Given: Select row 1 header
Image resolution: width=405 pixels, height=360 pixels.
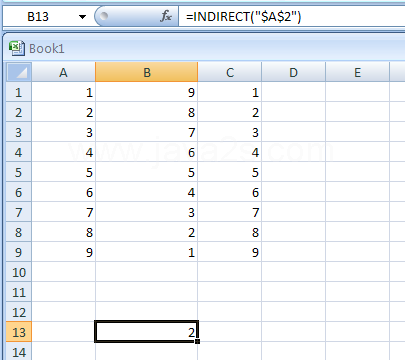Looking at the screenshot, I should click(x=19, y=92).
